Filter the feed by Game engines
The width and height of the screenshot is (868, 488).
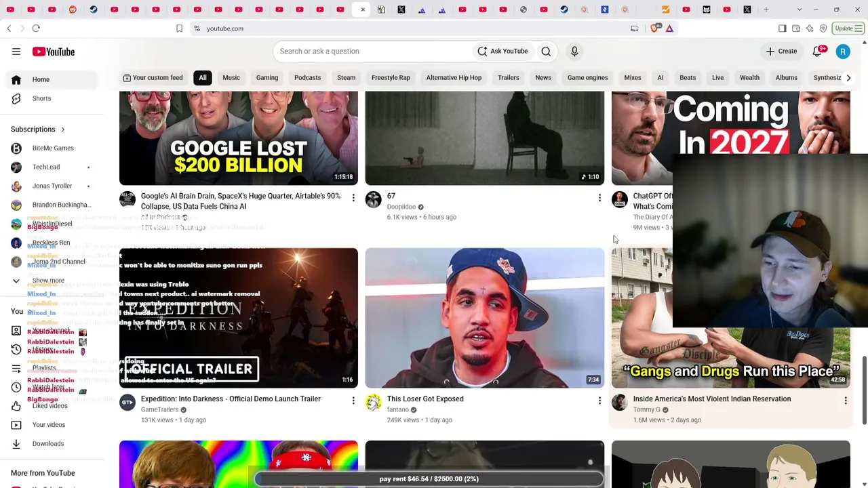(x=587, y=77)
